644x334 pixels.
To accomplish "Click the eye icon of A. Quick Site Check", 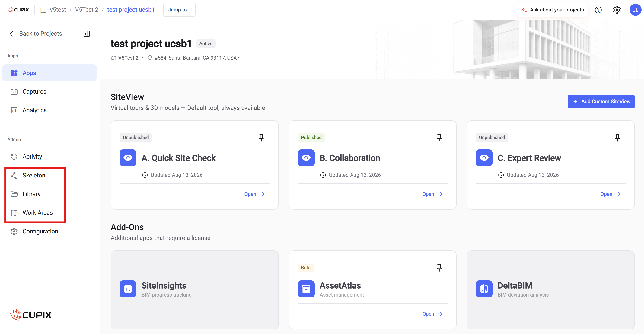I will click(128, 158).
